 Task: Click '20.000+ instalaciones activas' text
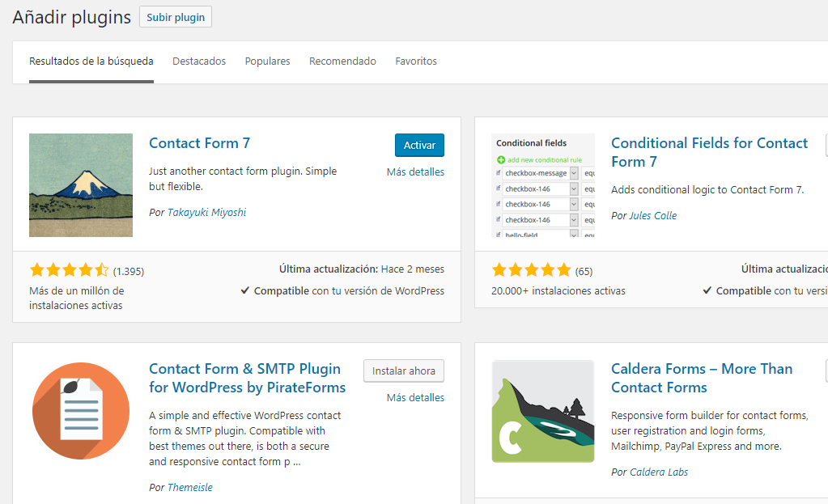(x=558, y=290)
